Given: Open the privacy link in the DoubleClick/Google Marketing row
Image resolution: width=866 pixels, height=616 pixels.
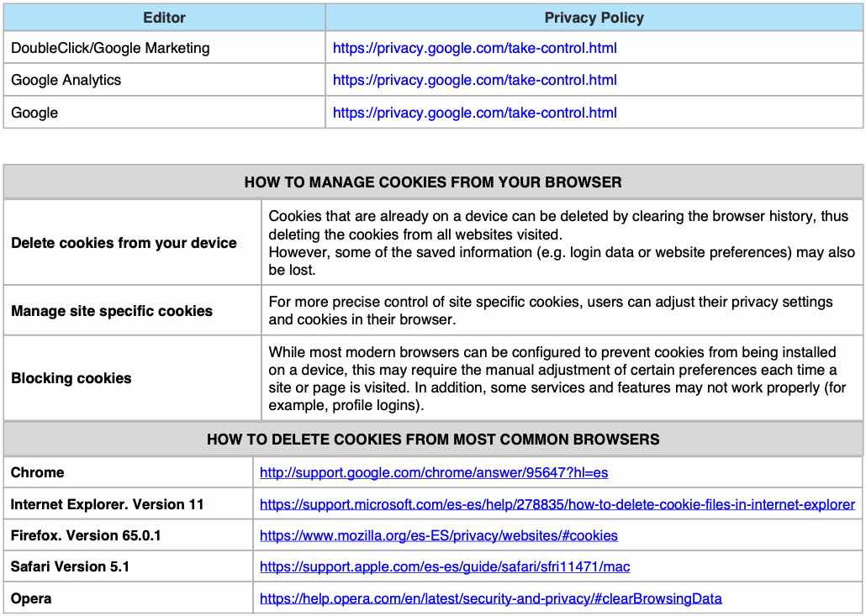Looking at the screenshot, I should click(x=474, y=48).
